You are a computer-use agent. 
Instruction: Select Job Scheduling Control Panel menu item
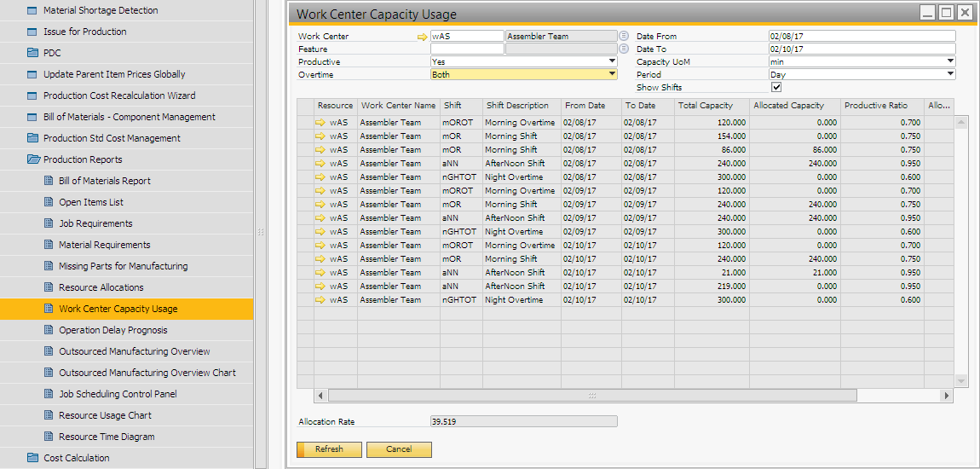click(x=118, y=394)
